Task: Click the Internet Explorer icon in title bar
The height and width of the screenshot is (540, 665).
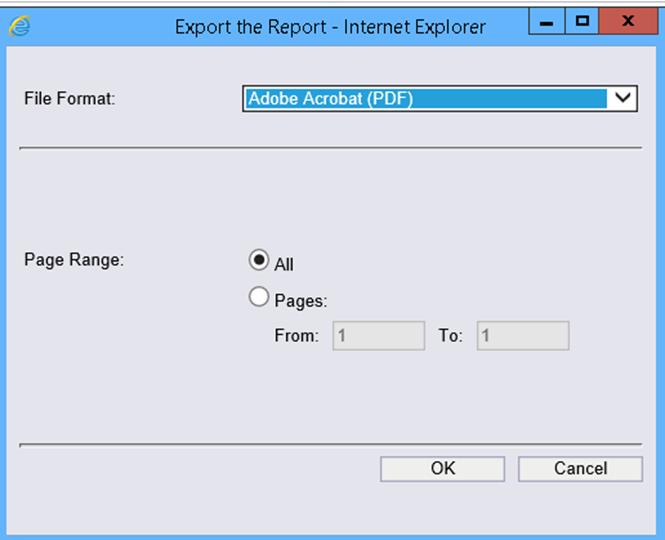Action: point(19,26)
